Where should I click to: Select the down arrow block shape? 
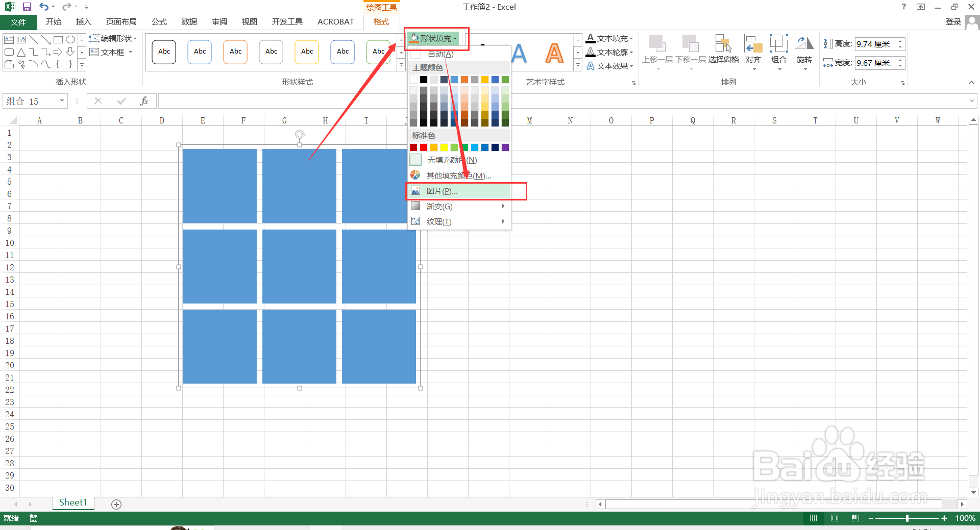70,52
